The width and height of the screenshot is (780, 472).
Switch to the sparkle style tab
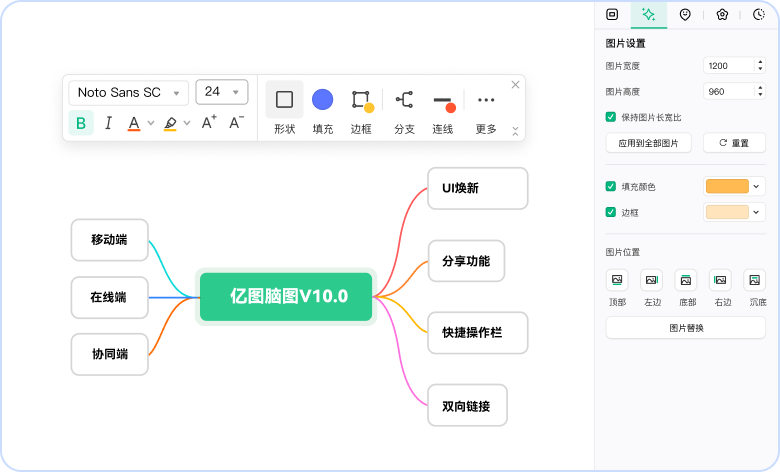[x=649, y=14]
